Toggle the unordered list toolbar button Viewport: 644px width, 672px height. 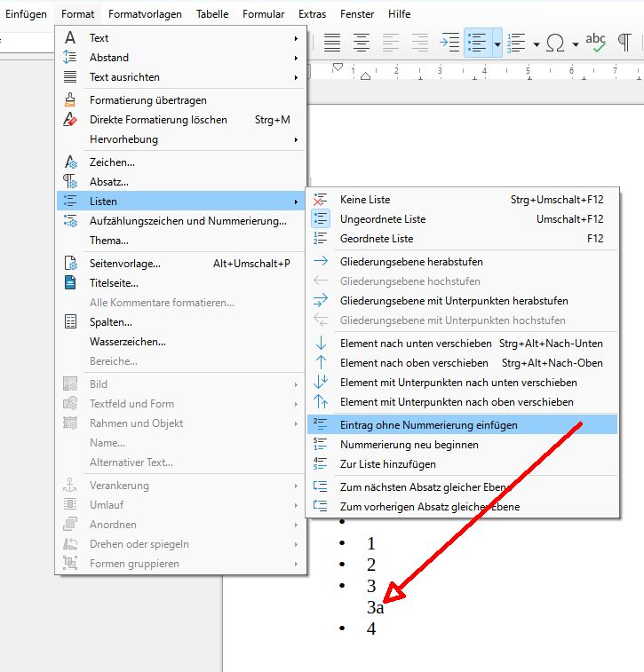coord(477,42)
